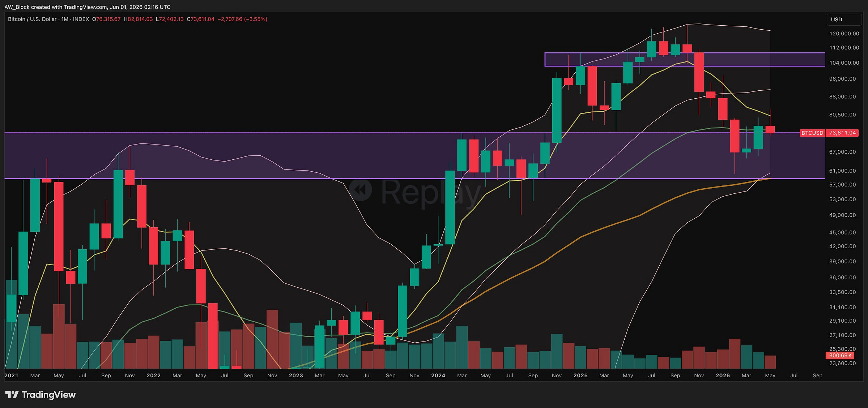Select the upper purple resistance zone rectangle
Screen dimensions: 868x408
685,60
